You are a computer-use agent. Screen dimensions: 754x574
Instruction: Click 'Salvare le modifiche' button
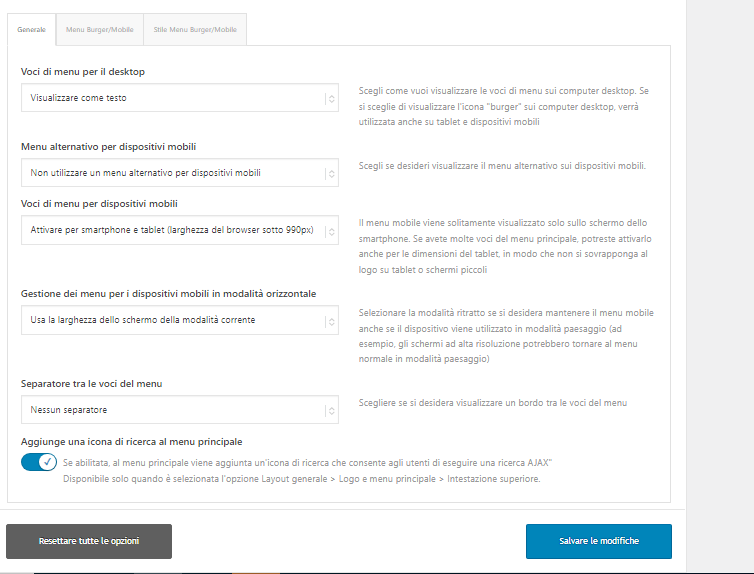click(599, 541)
